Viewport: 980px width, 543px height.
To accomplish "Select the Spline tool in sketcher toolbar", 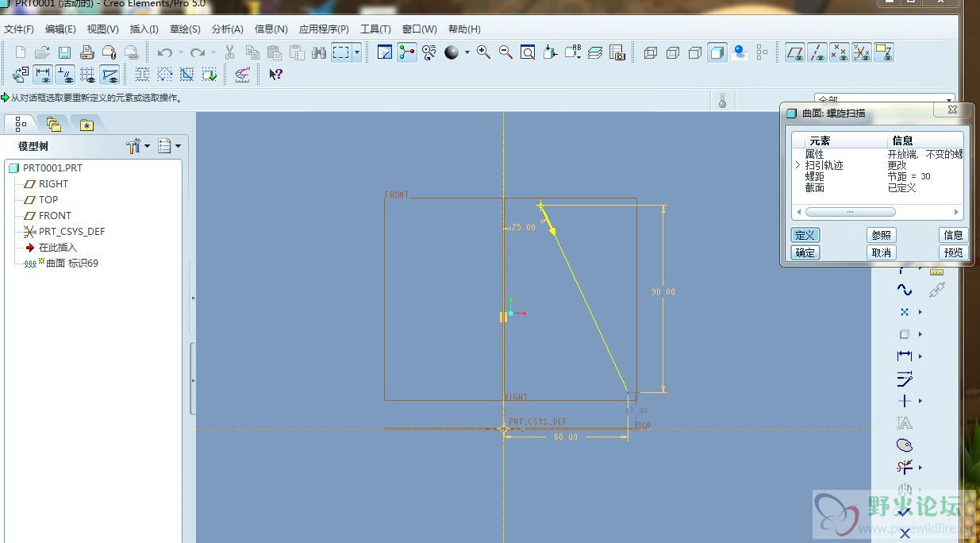I will click(x=904, y=290).
